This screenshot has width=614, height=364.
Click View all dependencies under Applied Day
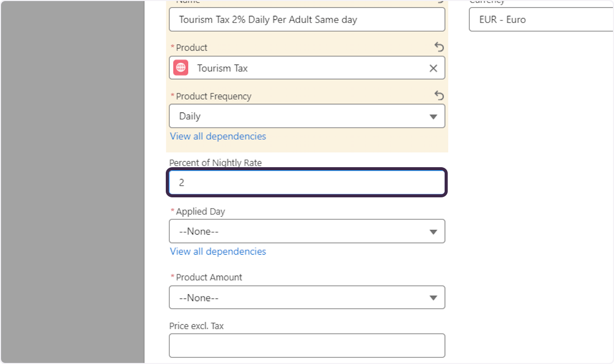(218, 251)
